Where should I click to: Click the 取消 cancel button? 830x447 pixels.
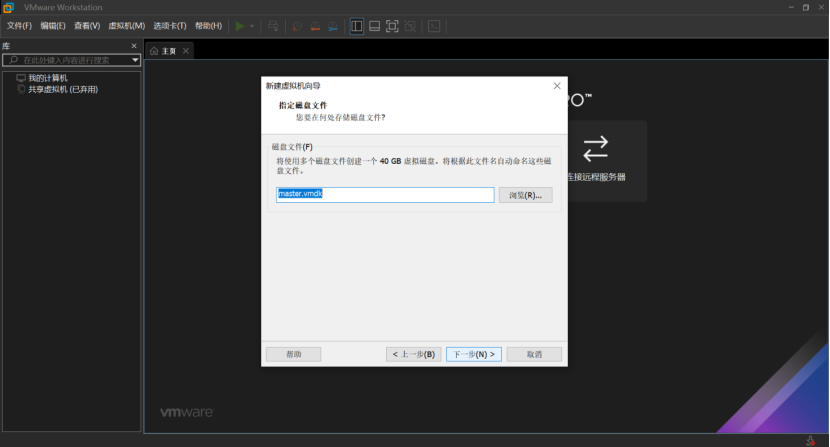[534, 354]
